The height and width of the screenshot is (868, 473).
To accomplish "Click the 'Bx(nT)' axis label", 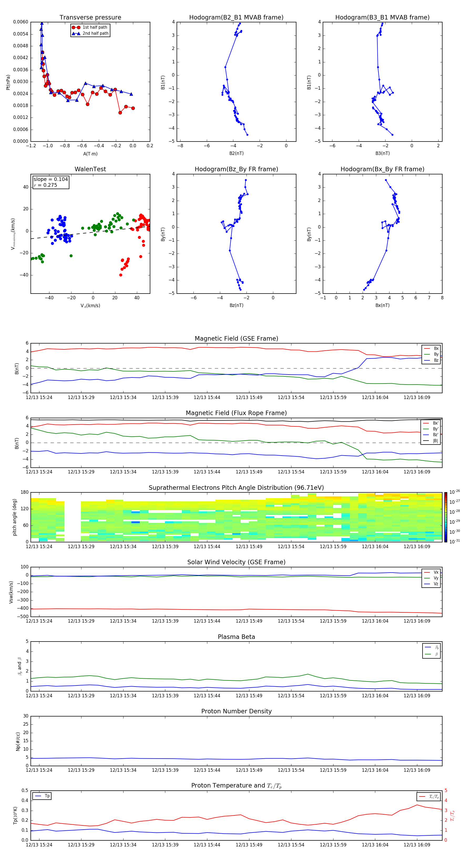I will 382,305.
